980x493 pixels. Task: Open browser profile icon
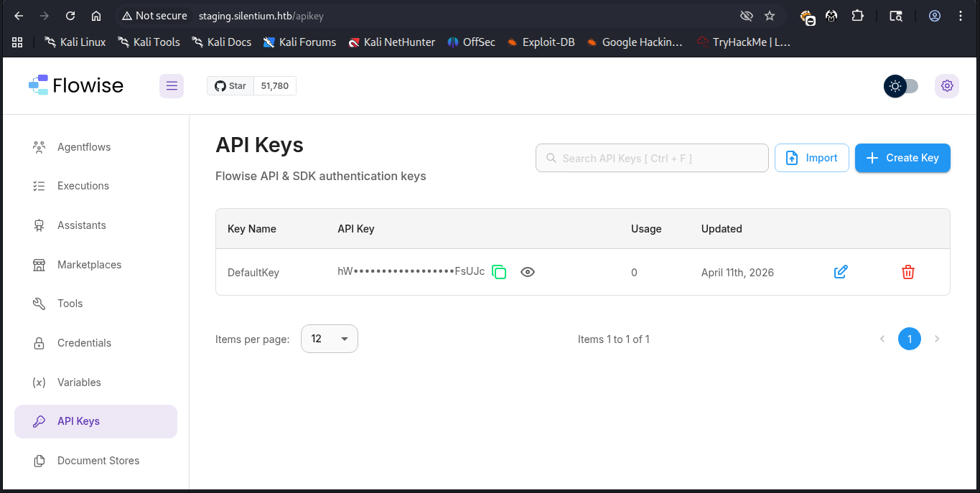[x=935, y=16]
